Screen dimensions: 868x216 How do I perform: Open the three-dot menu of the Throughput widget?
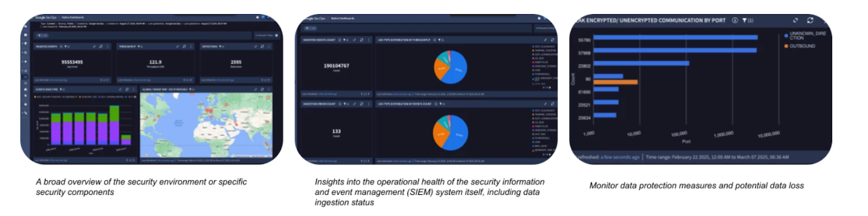190,47
